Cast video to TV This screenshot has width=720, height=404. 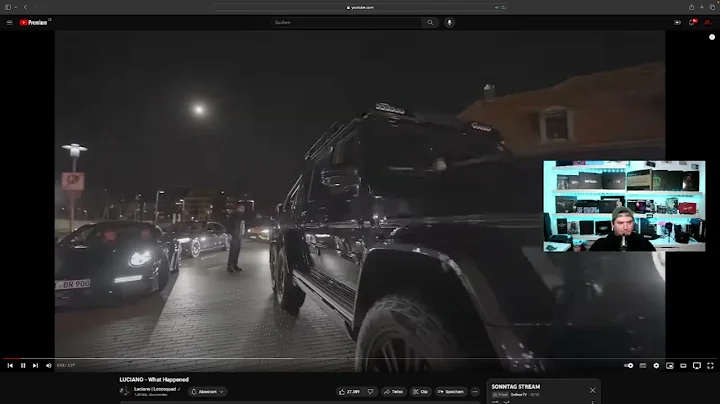[x=697, y=365]
